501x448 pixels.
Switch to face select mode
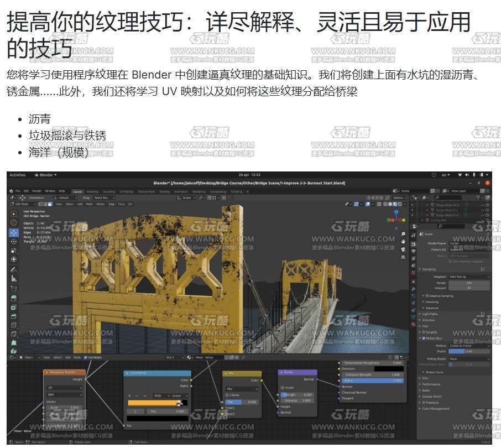(50, 204)
